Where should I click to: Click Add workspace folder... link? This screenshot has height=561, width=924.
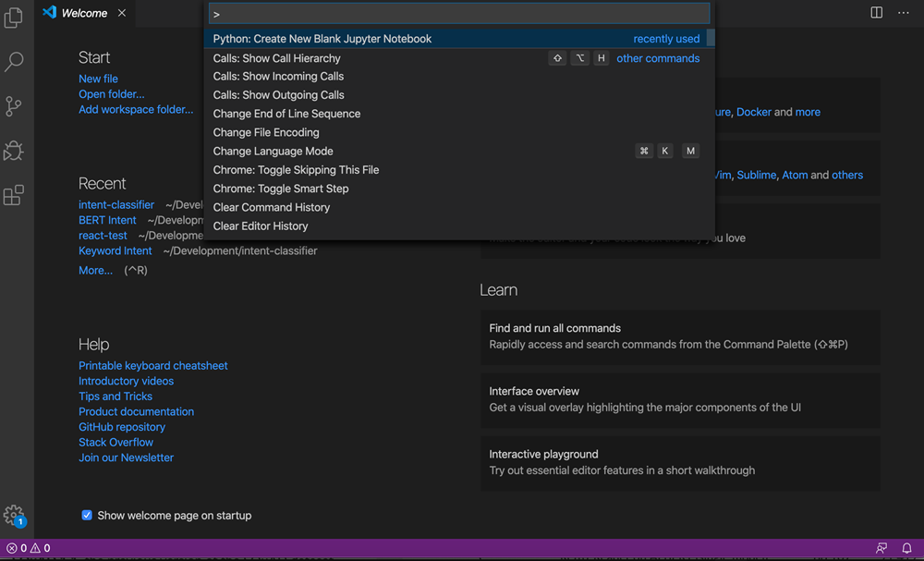[136, 109]
